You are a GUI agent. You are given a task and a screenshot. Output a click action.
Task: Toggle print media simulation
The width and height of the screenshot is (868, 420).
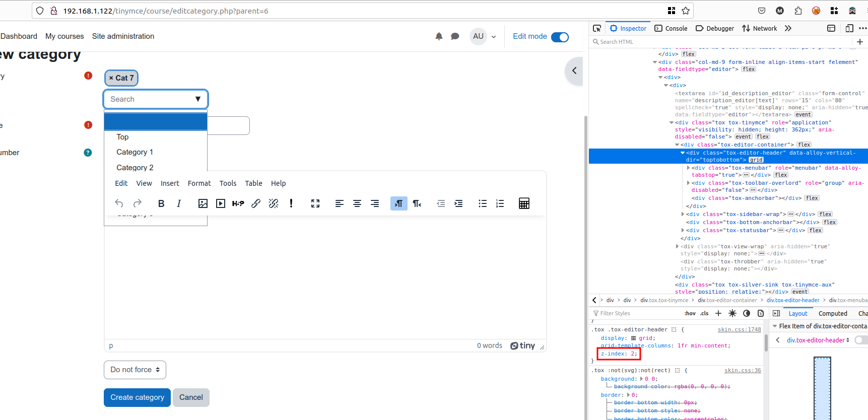point(761,313)
